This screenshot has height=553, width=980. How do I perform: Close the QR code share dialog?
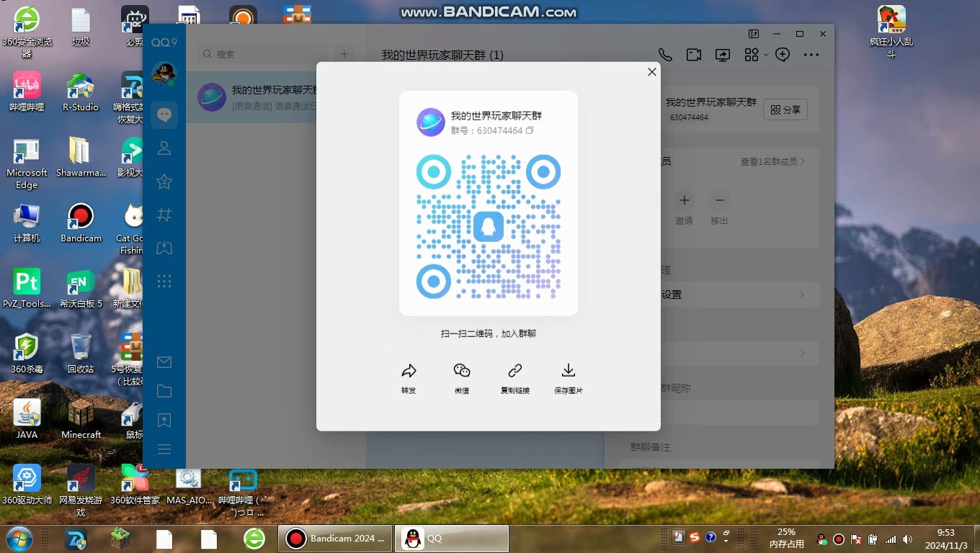[x=651, y=72]
